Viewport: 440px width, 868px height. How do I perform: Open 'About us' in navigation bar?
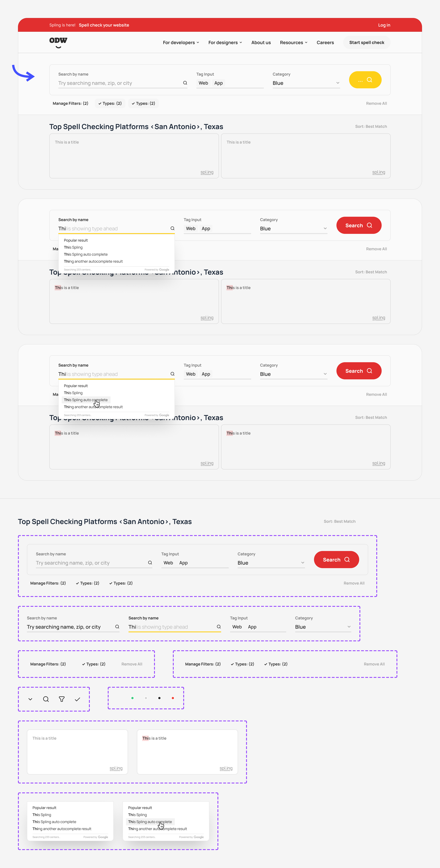tap(261, 42)
